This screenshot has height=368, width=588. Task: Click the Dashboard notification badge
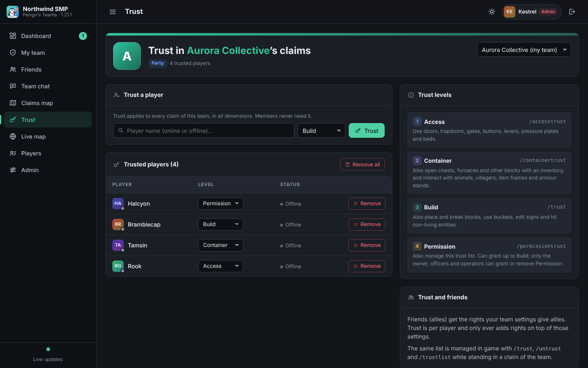point(83,36)
